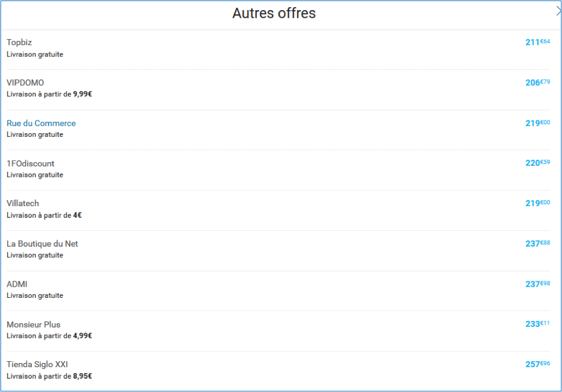The height and width of the screenshot is (392, 562).
Task: Click the Autres offres heading
Action: pyautogui.click(x=274, y=13)
